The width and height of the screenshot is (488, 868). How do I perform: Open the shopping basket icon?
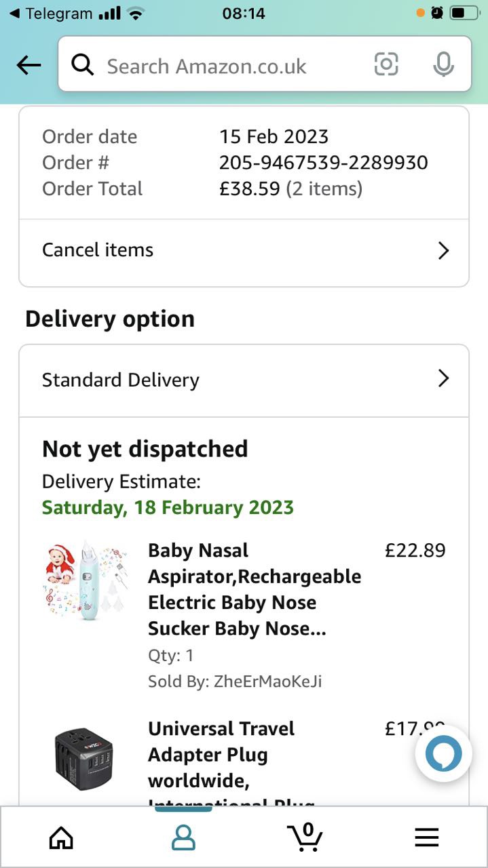[x=305, y=837]
